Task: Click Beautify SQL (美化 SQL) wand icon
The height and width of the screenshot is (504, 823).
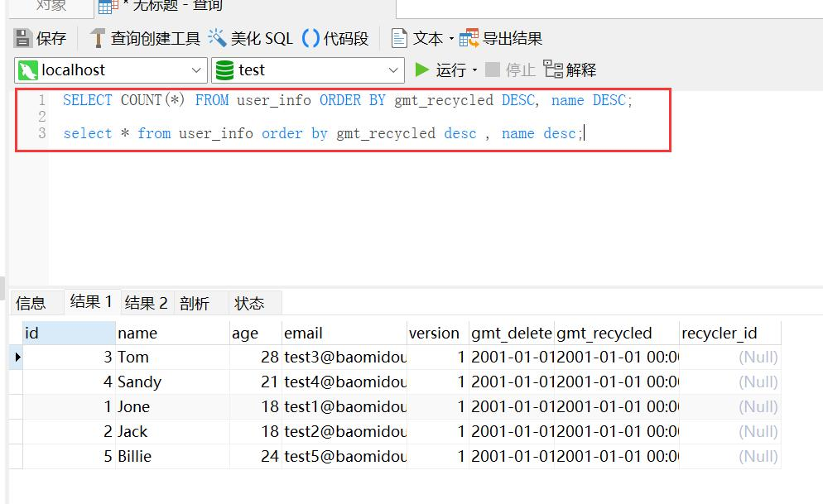Action: pyautogui.click(x=217, y=38)
